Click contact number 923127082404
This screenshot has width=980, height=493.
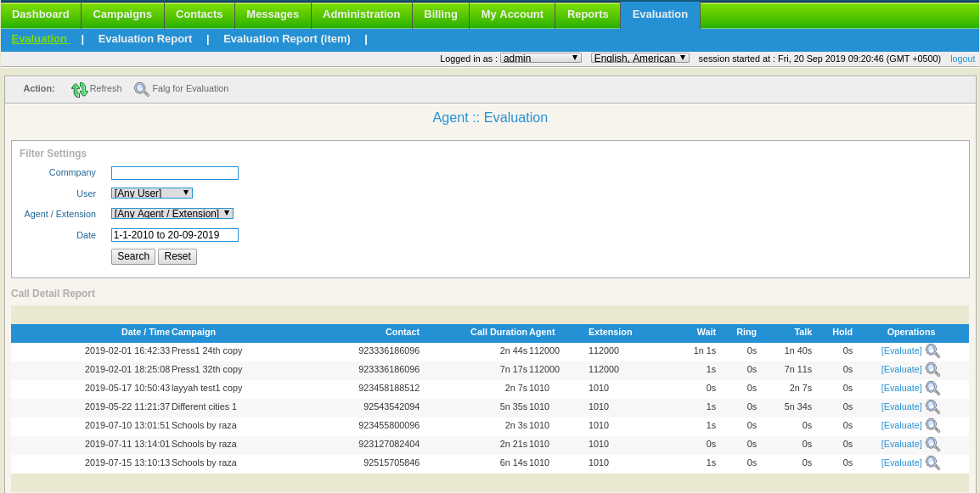[390, 445]
